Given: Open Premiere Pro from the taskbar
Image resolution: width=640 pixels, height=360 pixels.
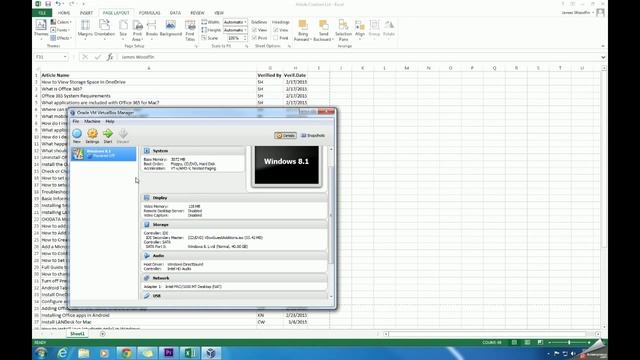Looking at the screenshot, I should click(169, 353).
